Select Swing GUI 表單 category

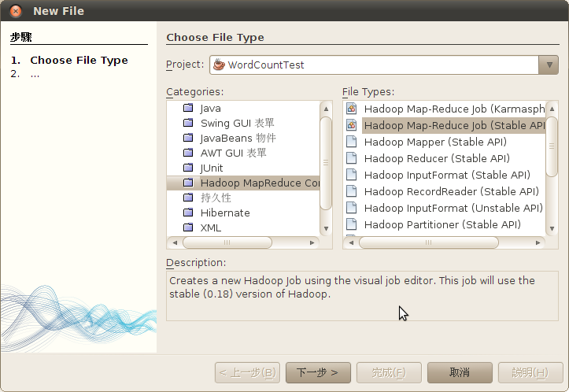pos(243,123)
